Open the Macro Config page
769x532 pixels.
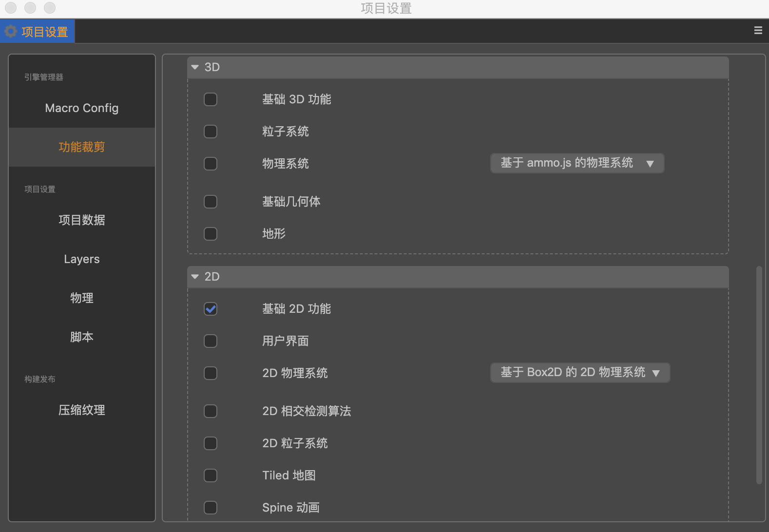click(x=82, y=108)
